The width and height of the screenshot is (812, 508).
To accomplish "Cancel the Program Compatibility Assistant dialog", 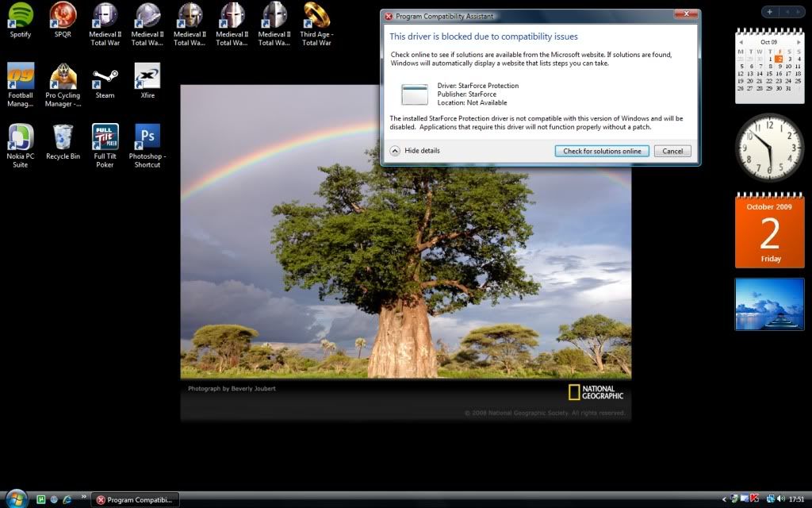I will [x=672, y=151].
